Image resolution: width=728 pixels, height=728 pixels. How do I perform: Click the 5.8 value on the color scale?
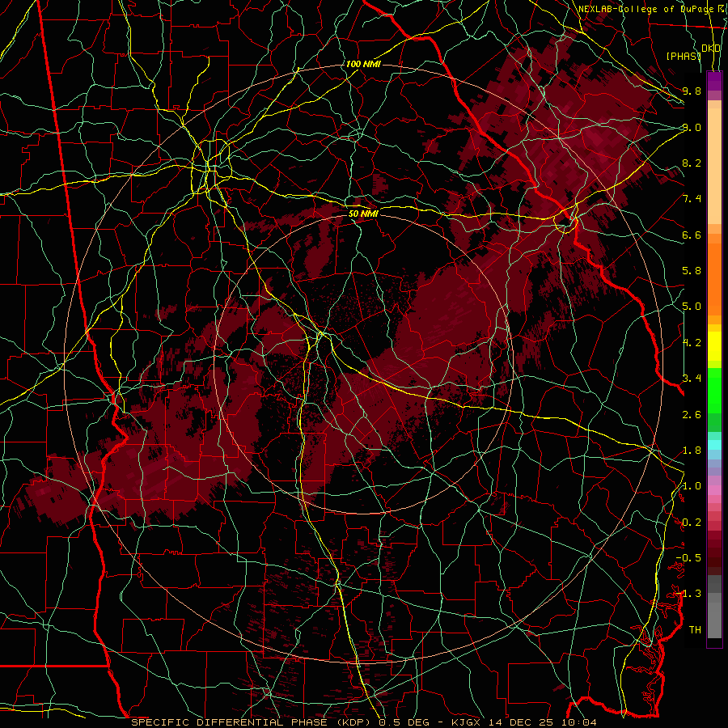pyautogui.click(x=692, y=271)
